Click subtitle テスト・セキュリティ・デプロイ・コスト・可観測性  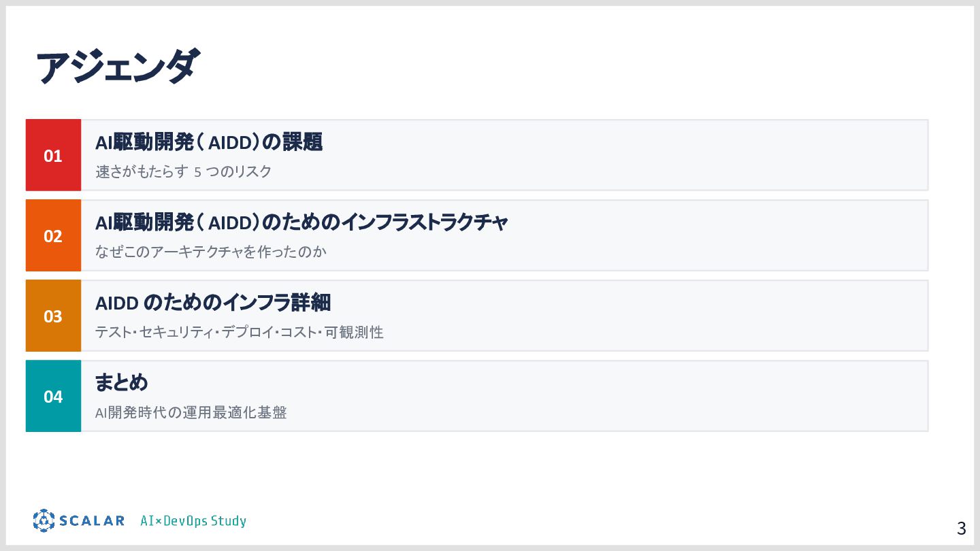[x=239, y=333]
